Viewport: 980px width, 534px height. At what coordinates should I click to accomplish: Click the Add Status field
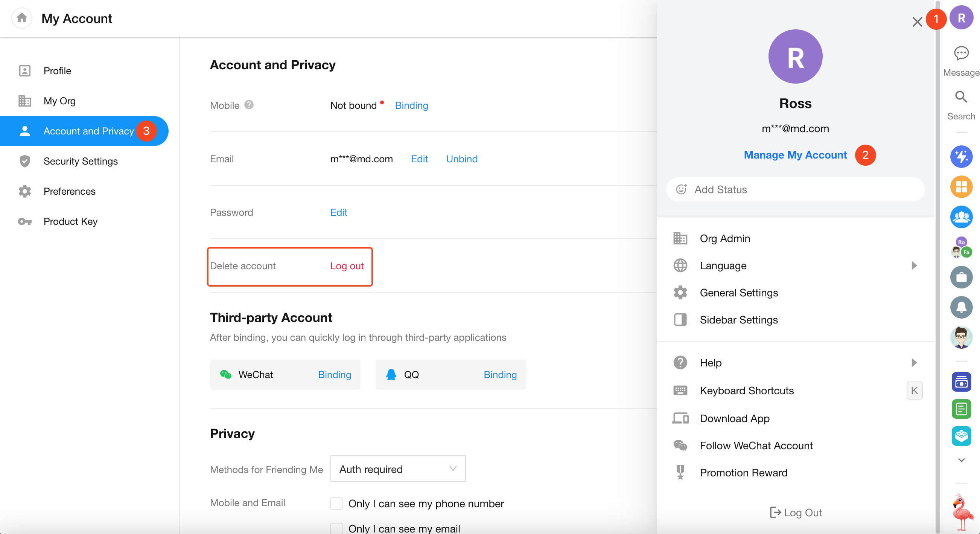click(795, 189)
